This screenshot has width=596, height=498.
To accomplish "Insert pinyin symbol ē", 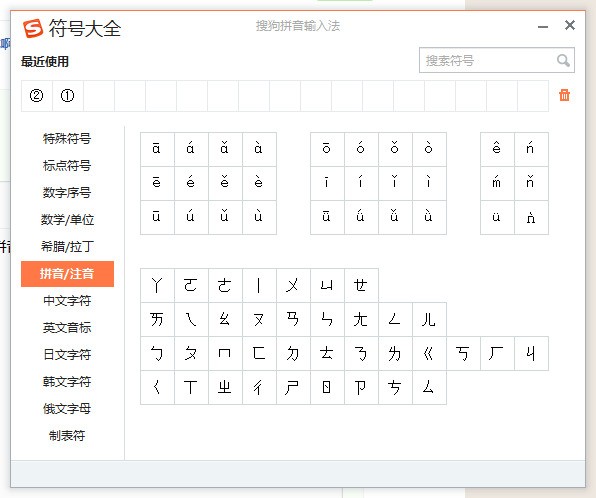I will [x=157, y=183].
